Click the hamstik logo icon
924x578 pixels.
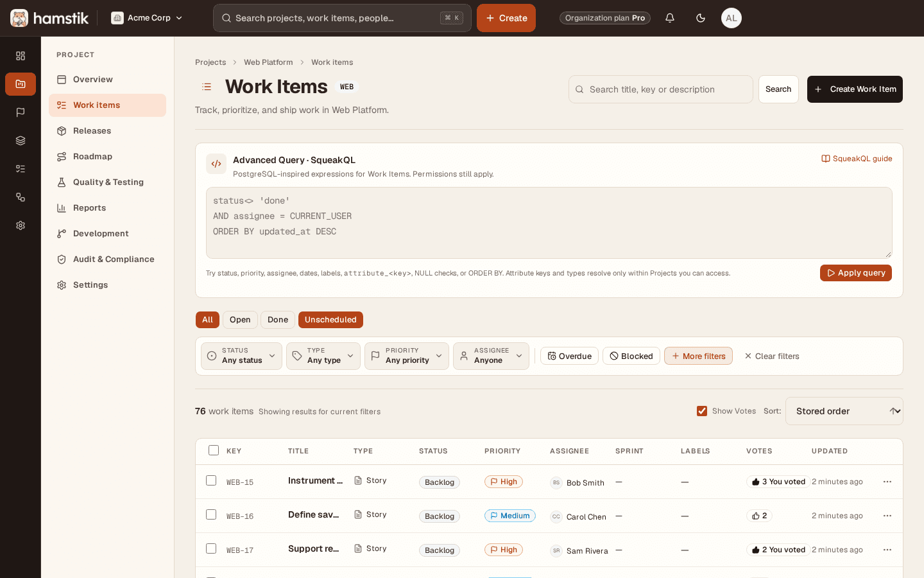click(19, 18)
